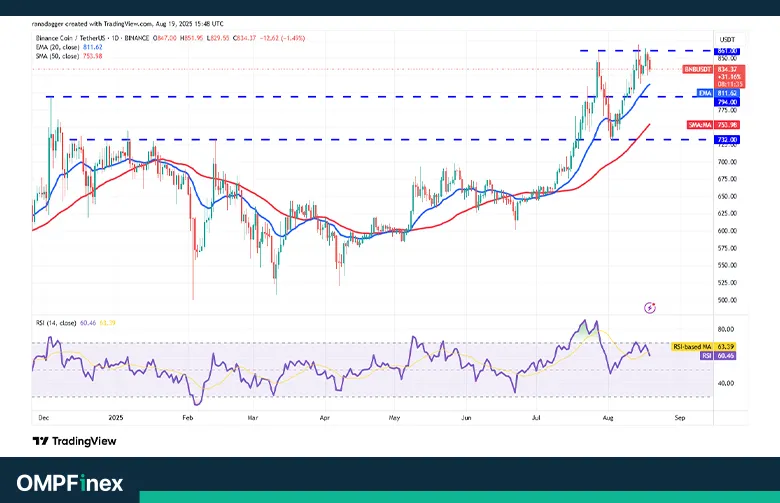Click the 550.00 tick on the price axis
Image resolution: width=780 pixels, height=503 pixels.
727,265
